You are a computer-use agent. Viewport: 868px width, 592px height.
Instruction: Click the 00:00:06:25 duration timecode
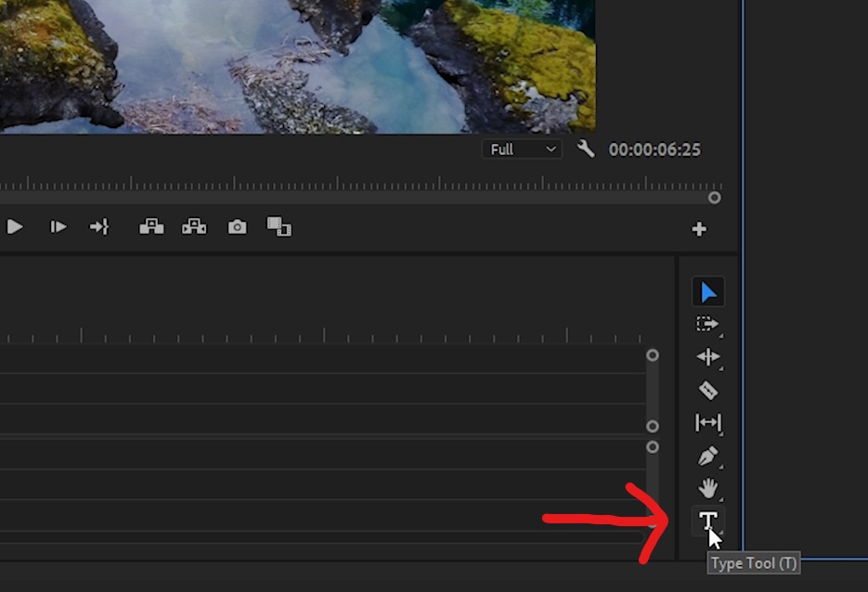[x=654, y=149]
